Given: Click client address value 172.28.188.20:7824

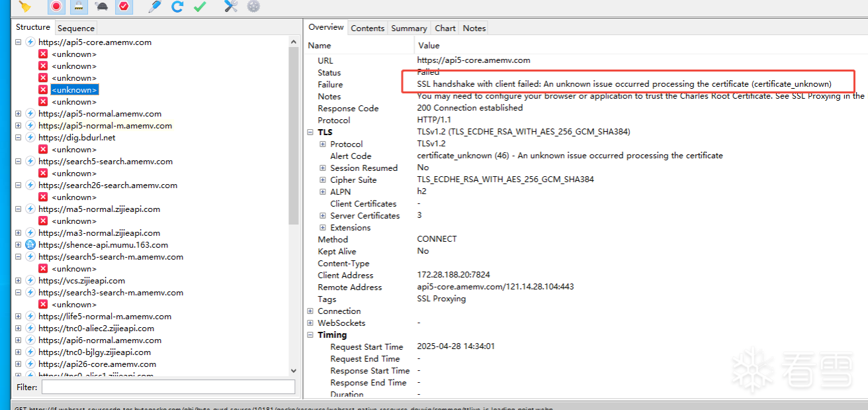Looking at the screenshot, I should 453,274.
